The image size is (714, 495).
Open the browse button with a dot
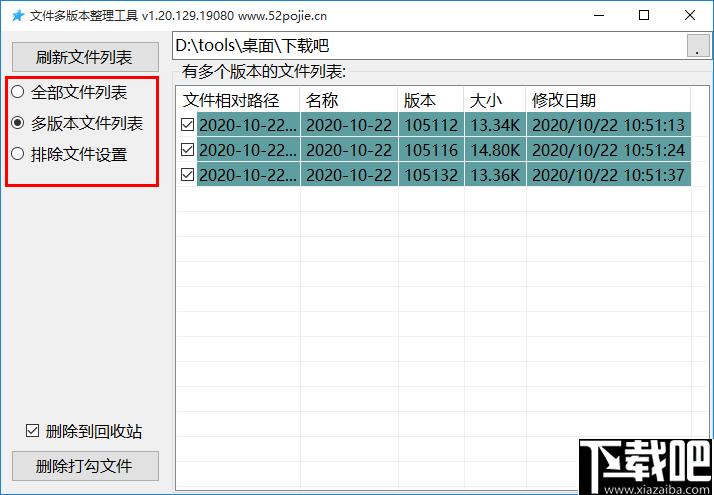[x=698, y=46]
